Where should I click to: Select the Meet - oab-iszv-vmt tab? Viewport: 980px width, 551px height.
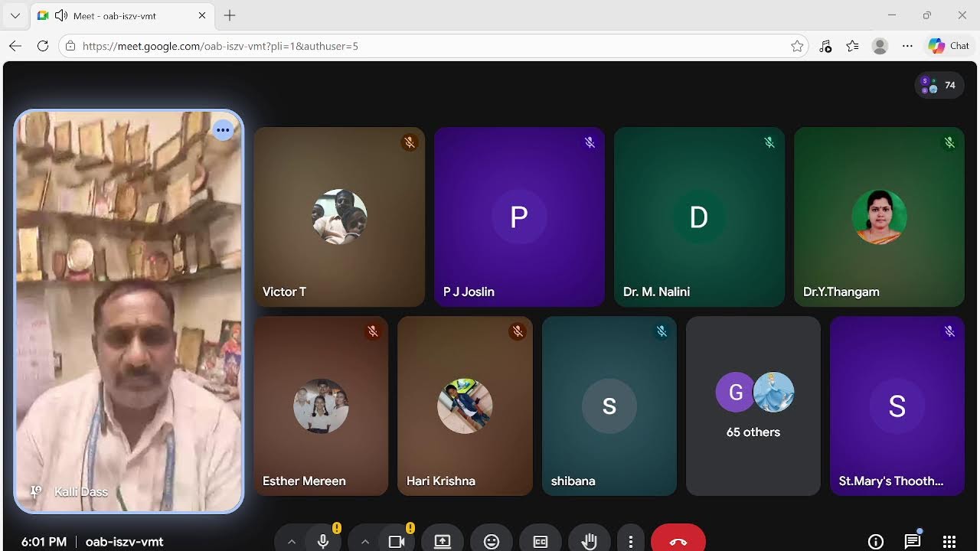pyautogui.click(x=122, y=15)
